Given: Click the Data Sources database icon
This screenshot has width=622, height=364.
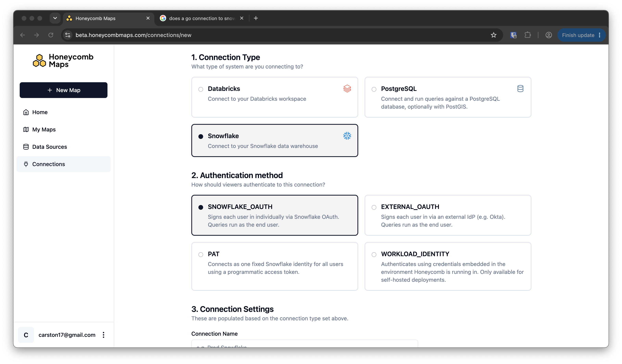Looking at the screenshot, I should coord(26,147).
